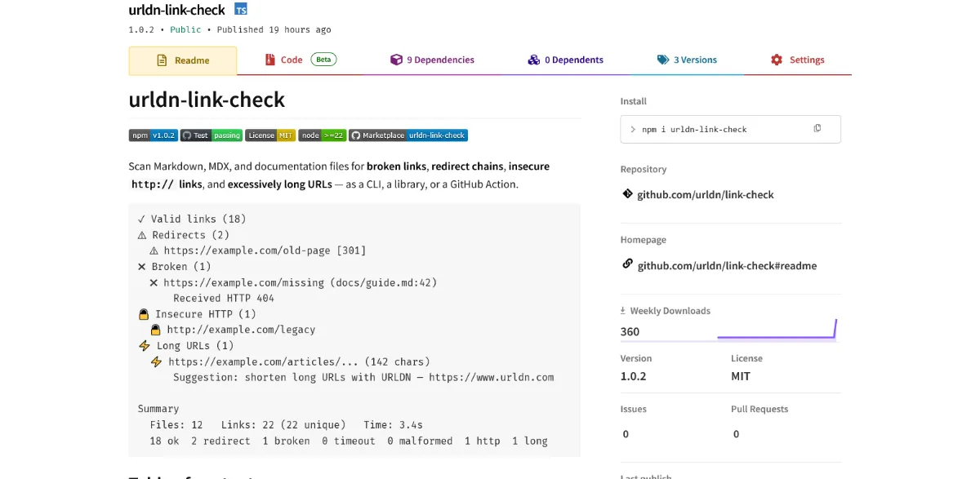Click the GitHub Test passing badge
Screen dimensions: 980x479
pyautogui.click(x=212, y=135)
